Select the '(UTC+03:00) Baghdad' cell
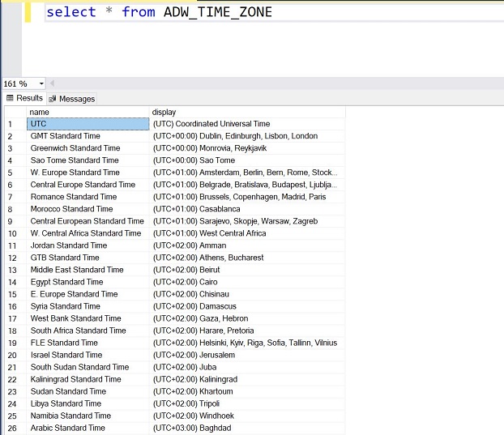Screen dimensions: 504x435 (x=247, y=429)
